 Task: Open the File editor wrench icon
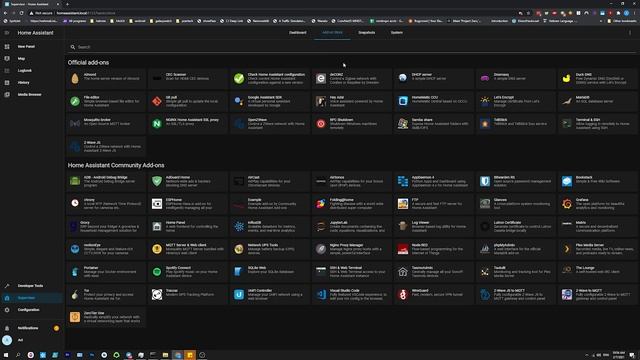click(x=75, y=101)
